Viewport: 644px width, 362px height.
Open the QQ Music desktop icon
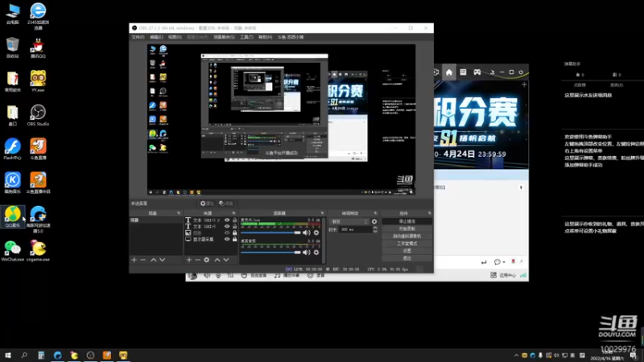(x=12, y=216)
